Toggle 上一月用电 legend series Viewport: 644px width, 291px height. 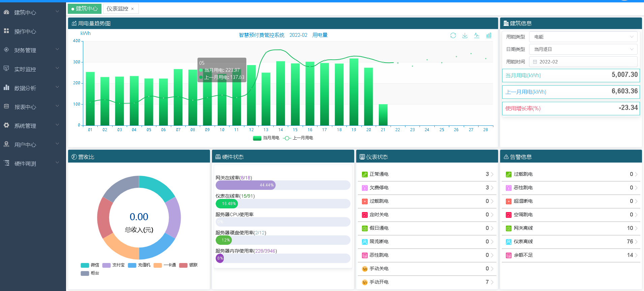298,138
